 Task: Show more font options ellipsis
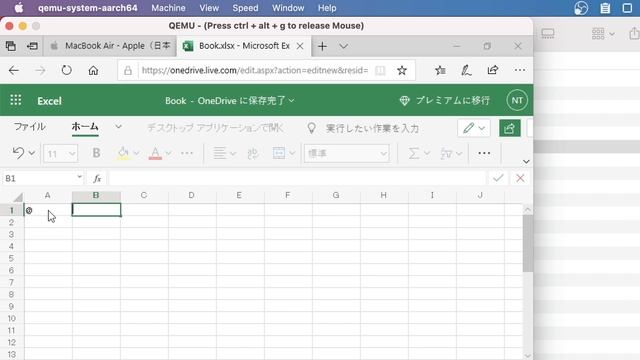[187, 153]
